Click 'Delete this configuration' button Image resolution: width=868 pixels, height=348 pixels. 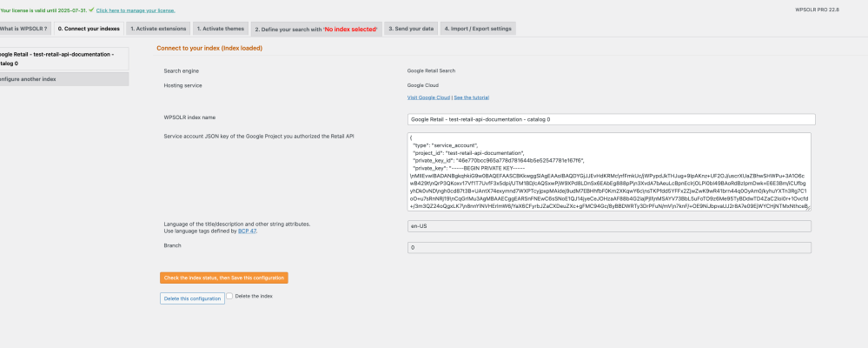click(x=192, y=298)
